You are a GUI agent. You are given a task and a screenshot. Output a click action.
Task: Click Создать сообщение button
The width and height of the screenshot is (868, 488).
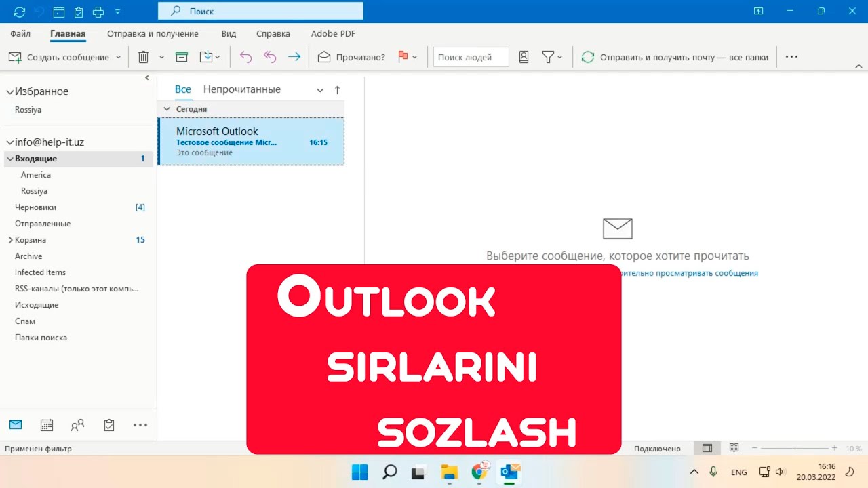click(x=59, y=57)
